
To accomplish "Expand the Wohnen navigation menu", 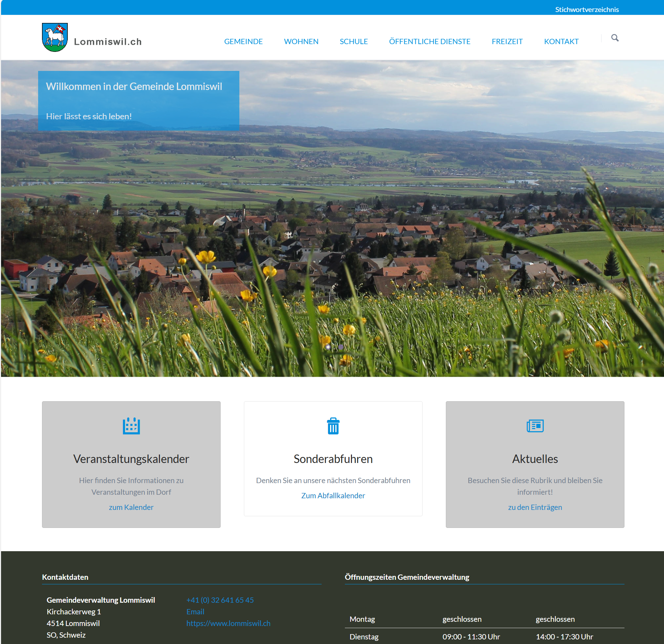I will (301, 41).
